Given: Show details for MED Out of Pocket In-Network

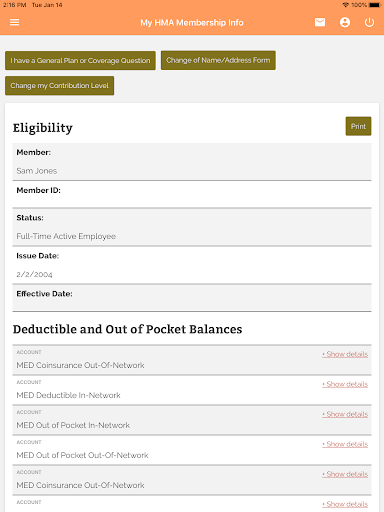Looking at the screenshot, I should point(345,414).
